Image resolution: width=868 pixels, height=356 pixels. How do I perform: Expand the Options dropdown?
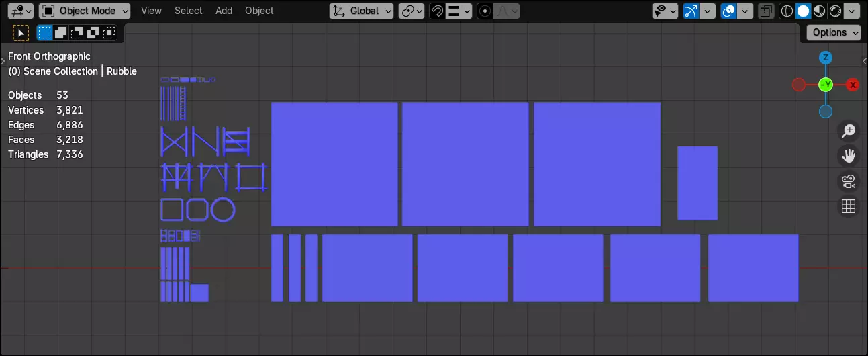click(834, 32)
